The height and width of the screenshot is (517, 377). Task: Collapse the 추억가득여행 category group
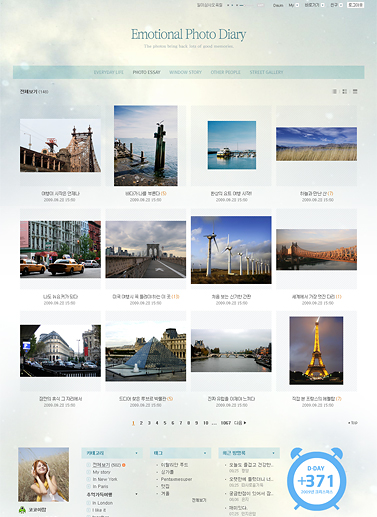(136, 494)
